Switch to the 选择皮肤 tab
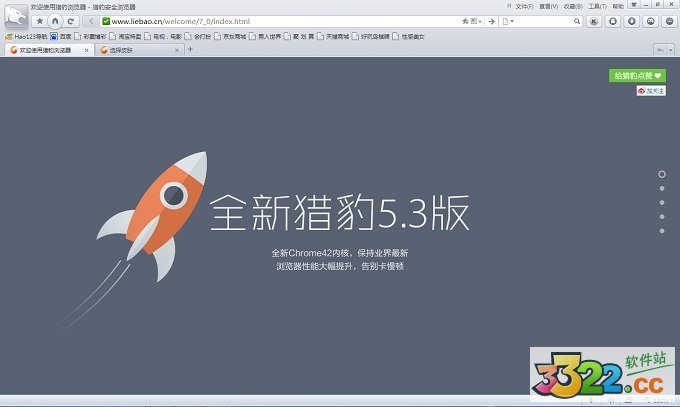680x407 pixels. click(139, 50)
